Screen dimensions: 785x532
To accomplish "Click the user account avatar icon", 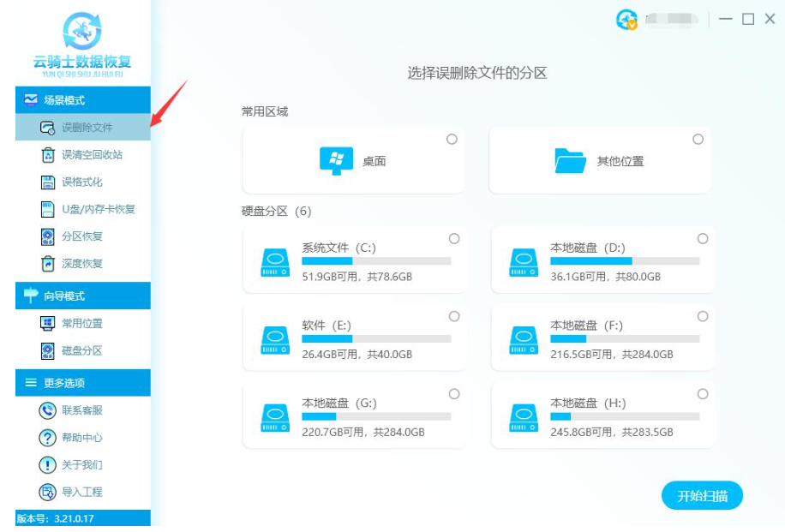I will (x=626, y=20).
